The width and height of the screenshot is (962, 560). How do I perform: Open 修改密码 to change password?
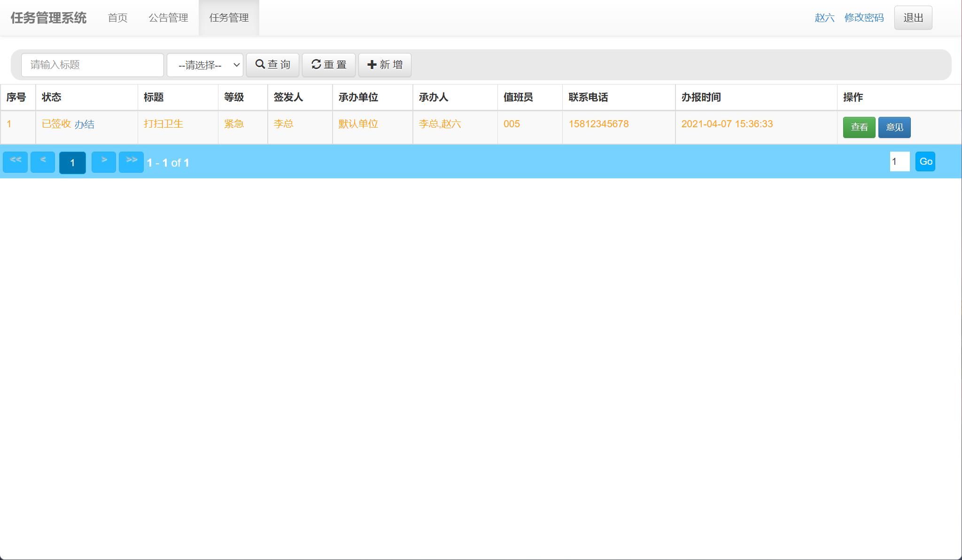tap(864, 18)
